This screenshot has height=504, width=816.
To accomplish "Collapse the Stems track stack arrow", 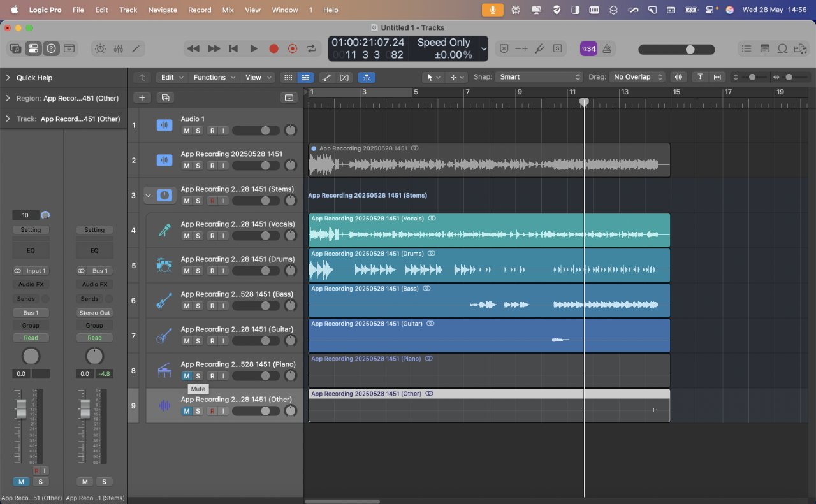I will point(149,195).
